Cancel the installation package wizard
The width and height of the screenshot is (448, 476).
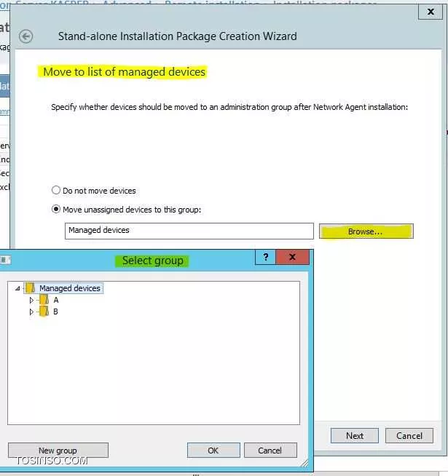pos(409,436)
